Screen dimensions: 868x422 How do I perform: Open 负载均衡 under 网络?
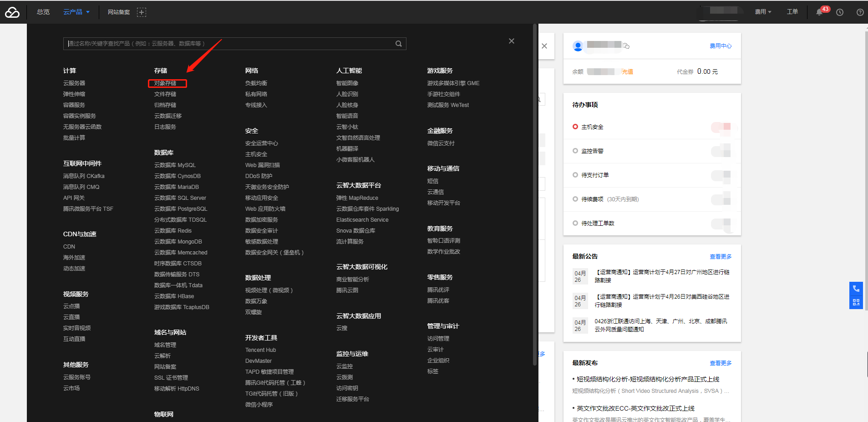pyautogui.click(x=256, y=83)
